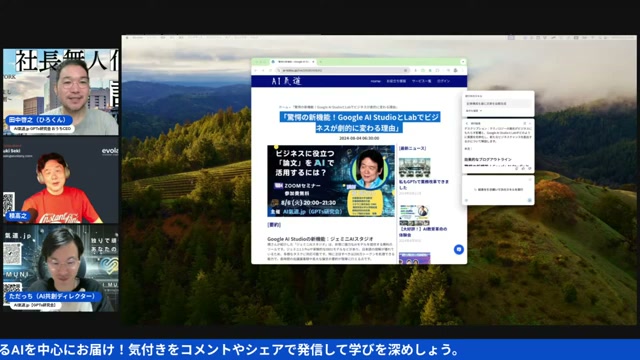Click the text field in top side panel
Viewport: 640px width, 360px height.
498,104
